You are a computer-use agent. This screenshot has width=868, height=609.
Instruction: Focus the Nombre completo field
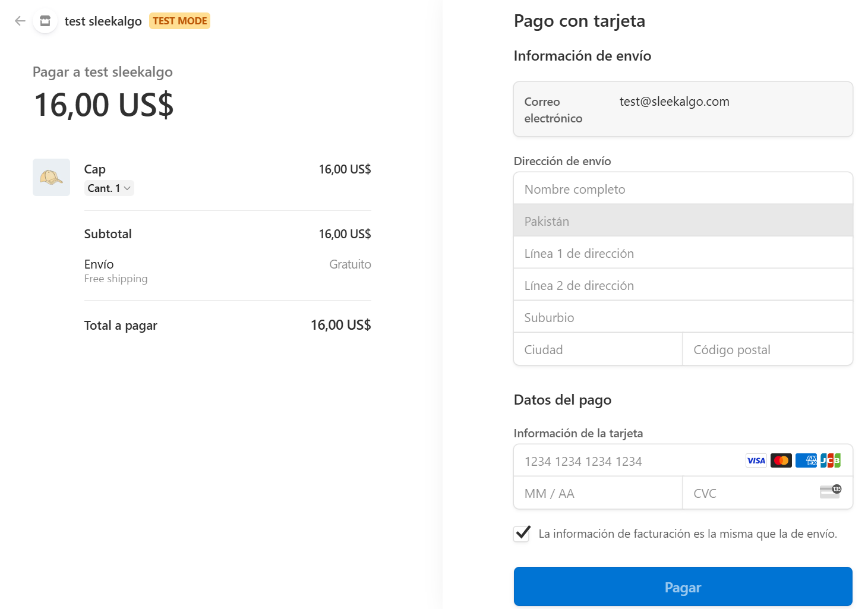[683, 189]
